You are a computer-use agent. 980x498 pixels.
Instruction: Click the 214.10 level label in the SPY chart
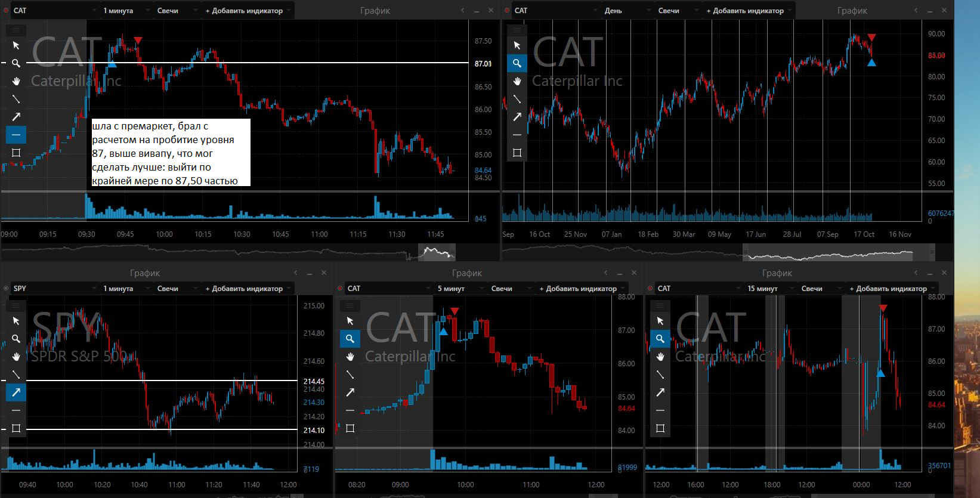coord(314,431)
